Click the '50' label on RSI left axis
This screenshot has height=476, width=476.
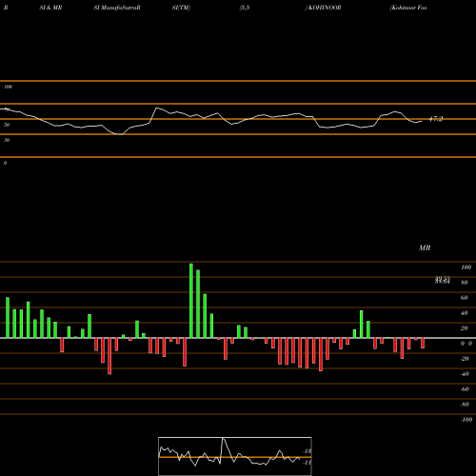pos(7,125)
